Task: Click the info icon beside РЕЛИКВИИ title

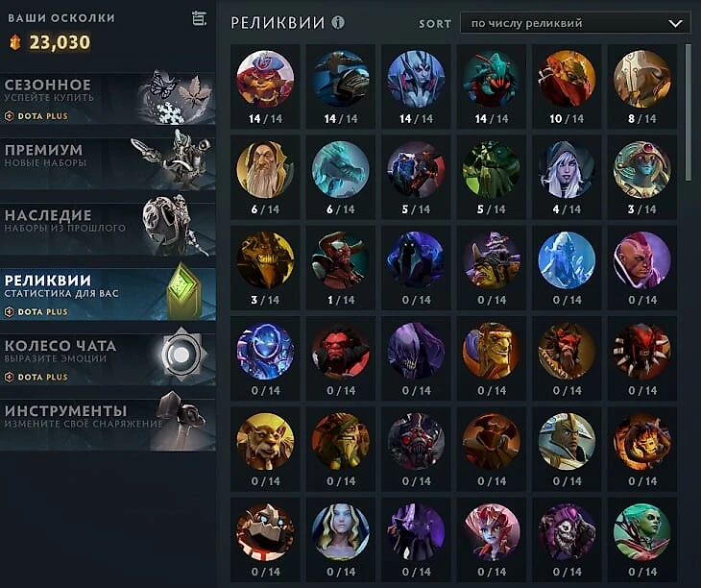Action: pos(338,22)
